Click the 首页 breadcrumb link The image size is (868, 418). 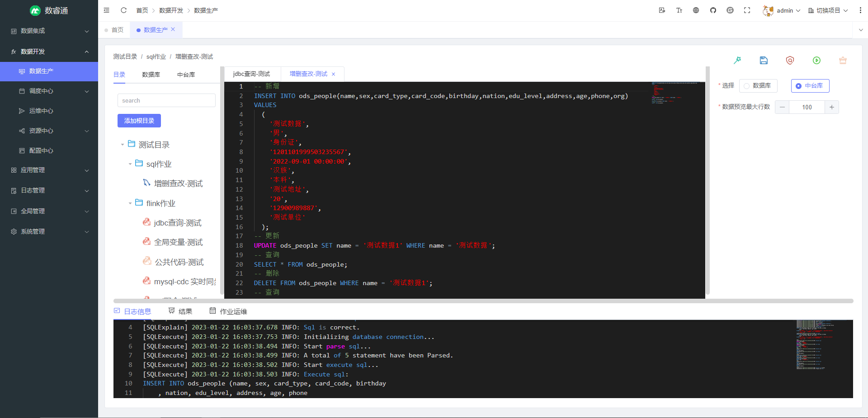[142, 10]
